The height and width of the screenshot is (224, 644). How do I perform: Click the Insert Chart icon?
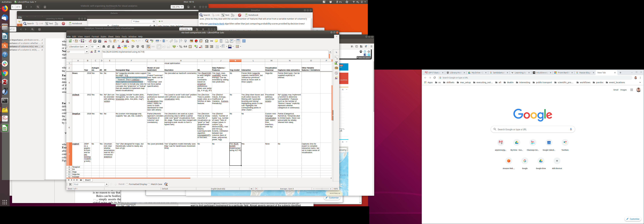point(196,41)
